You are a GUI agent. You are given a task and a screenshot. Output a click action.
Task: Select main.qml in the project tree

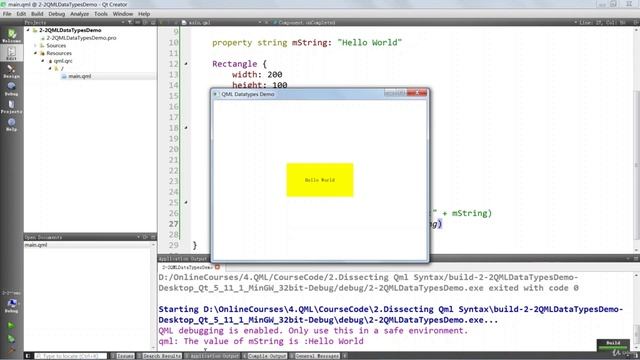click(80, 76)
